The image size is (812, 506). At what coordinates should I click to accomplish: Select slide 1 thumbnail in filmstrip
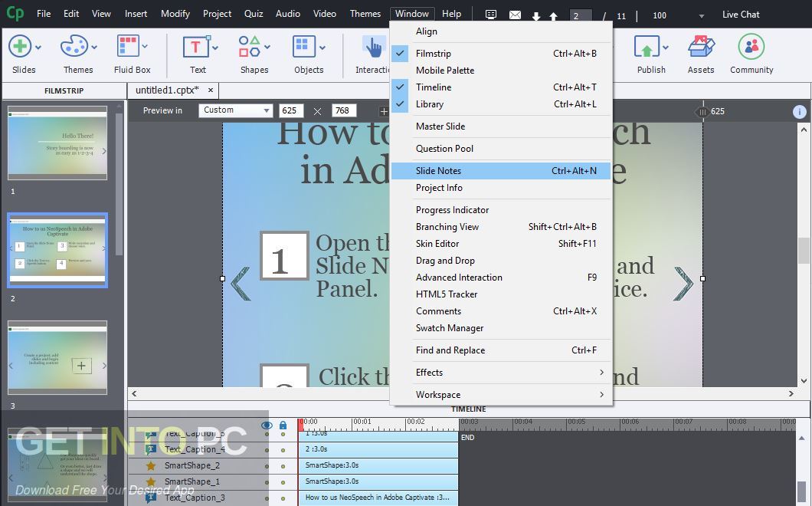click(x=57, y=143)
